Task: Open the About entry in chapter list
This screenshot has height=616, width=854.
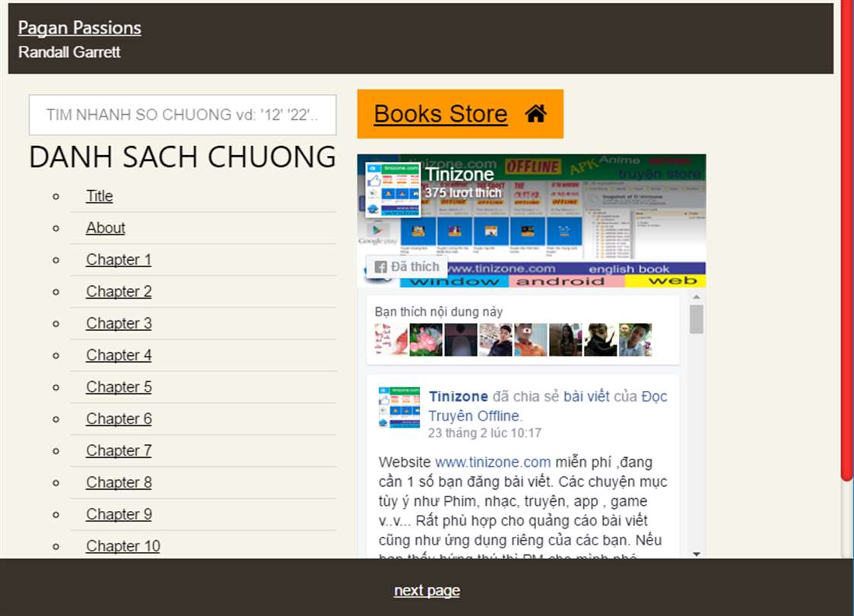Action: click(106, 227)
